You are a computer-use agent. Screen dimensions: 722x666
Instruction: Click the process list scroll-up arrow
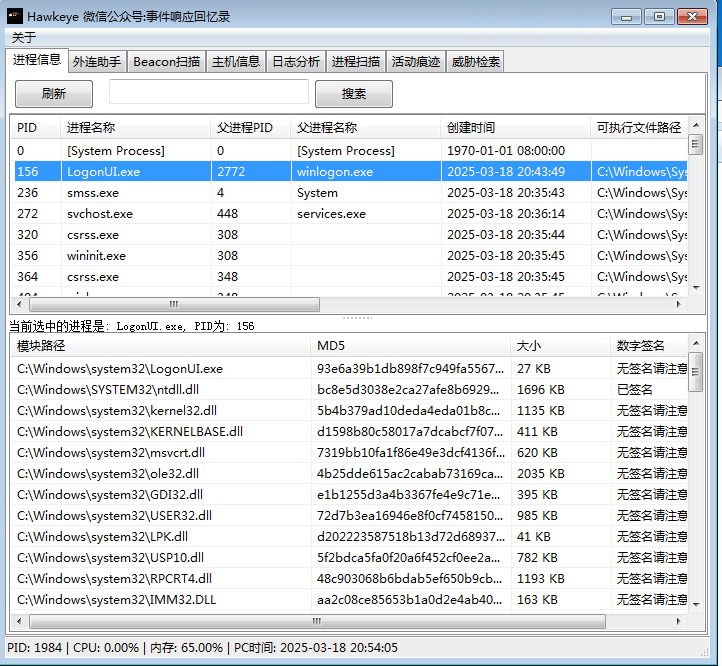coord(696,125)
